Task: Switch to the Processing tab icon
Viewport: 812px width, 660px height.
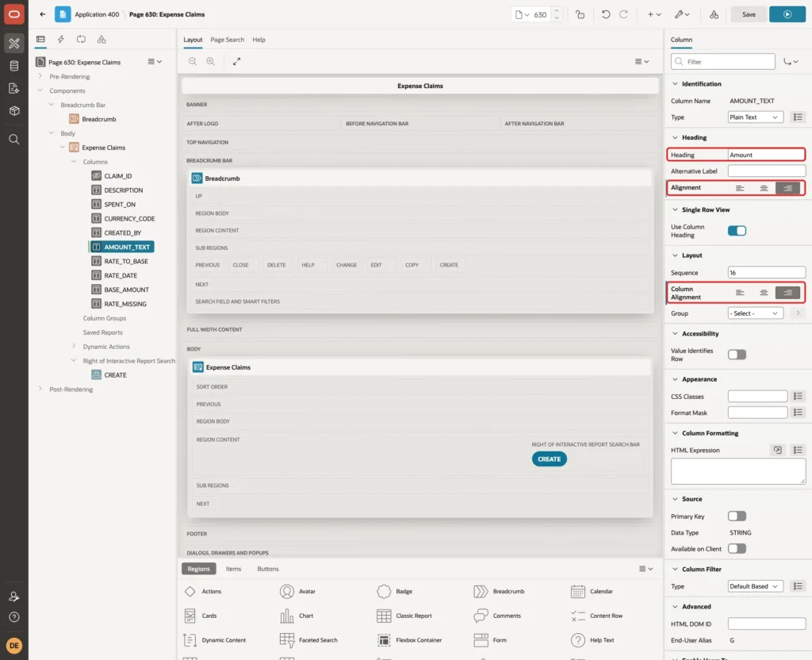Action: 81,40
